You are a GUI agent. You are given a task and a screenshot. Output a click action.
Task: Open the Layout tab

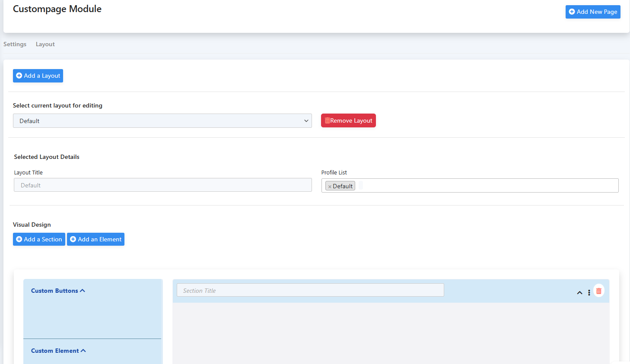pyautogui.click(x=45, y=44)
